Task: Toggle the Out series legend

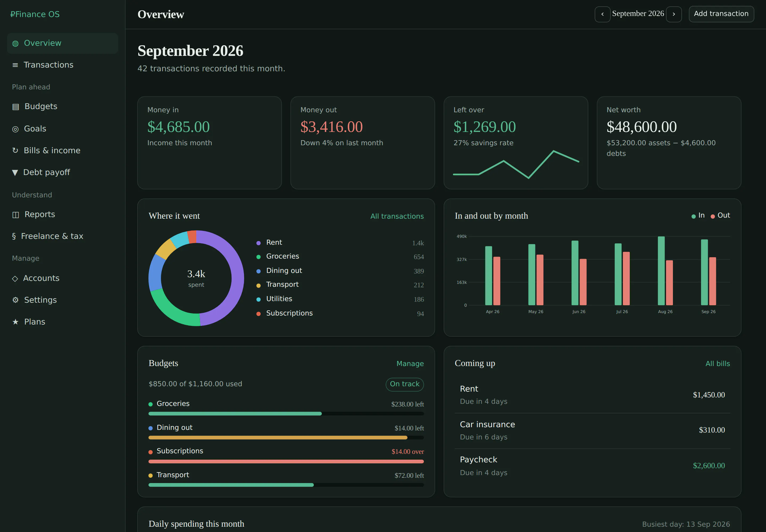Action: (720, 216)
